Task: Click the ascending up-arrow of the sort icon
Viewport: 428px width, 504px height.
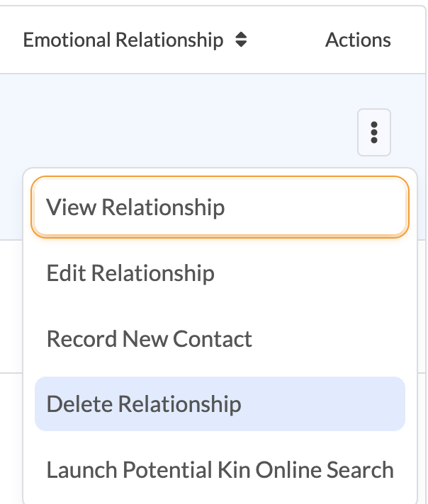Action: click(x=241, y=35)
